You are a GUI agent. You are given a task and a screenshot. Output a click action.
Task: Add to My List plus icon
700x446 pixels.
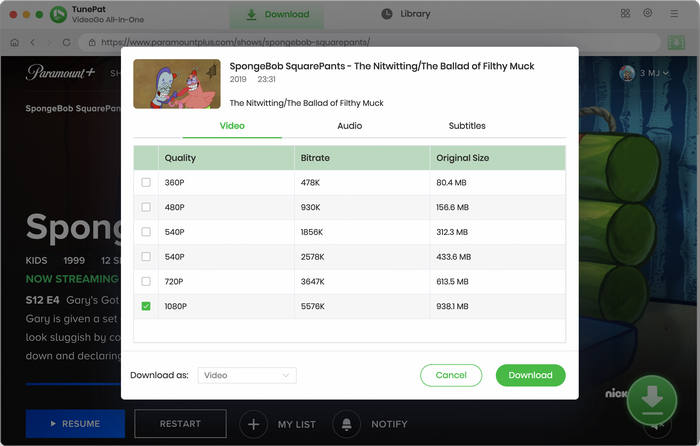[253, 424]
